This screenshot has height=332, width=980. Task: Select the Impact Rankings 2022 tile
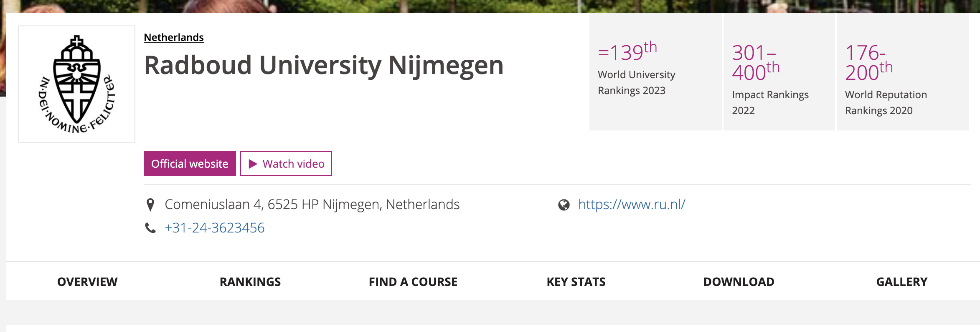(x=779, y=72)
